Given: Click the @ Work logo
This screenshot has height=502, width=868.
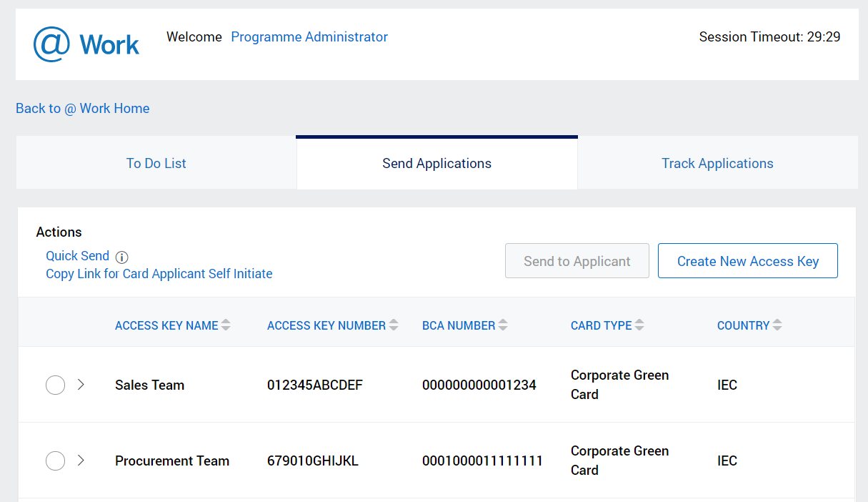Looking at the screenshot, I should point(86,44).
